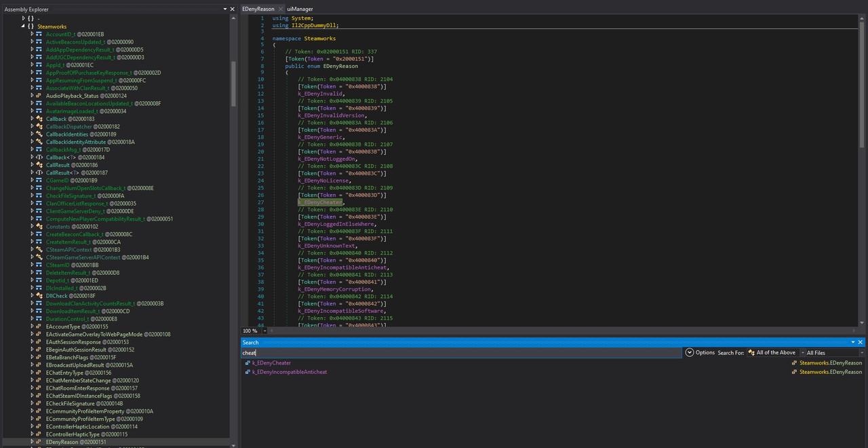Expand the ClanOfficerListResponse_t tree node

click(x=32, y=204)
